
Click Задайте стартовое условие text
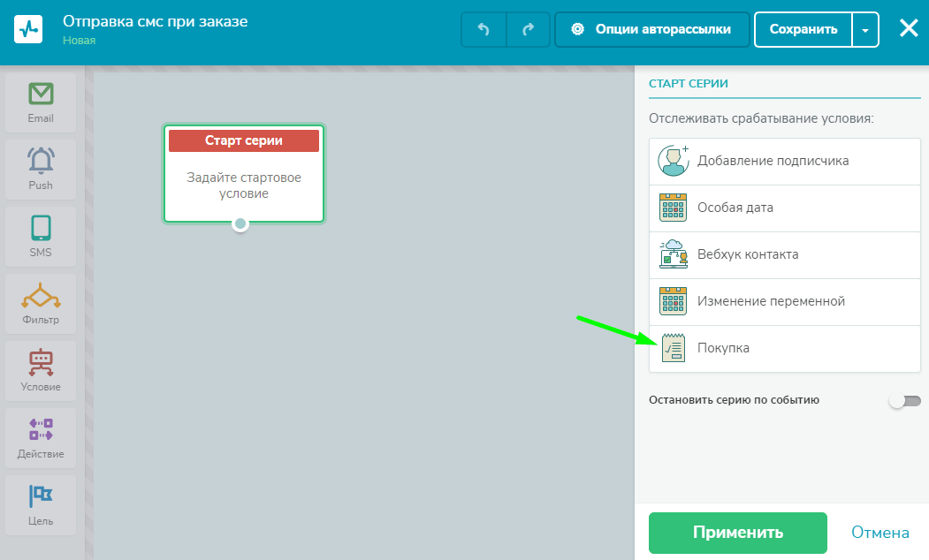click(x=243, y=185)
